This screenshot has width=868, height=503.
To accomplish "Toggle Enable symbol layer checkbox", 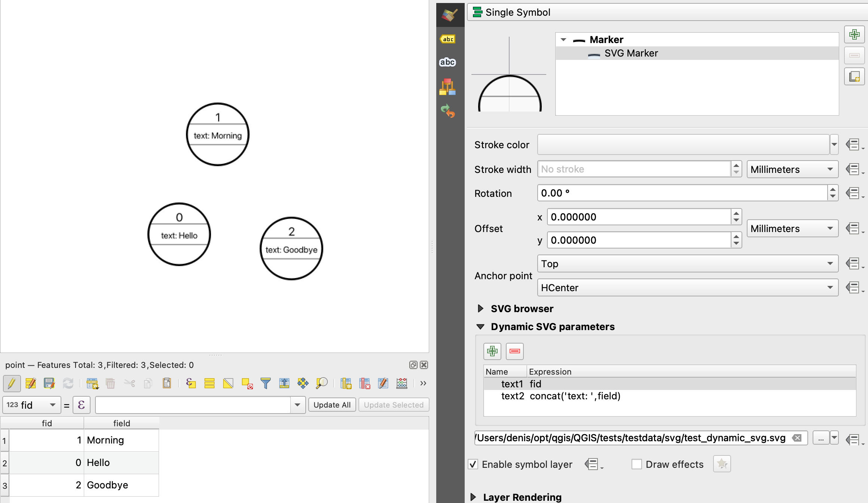I will (475, 464).
